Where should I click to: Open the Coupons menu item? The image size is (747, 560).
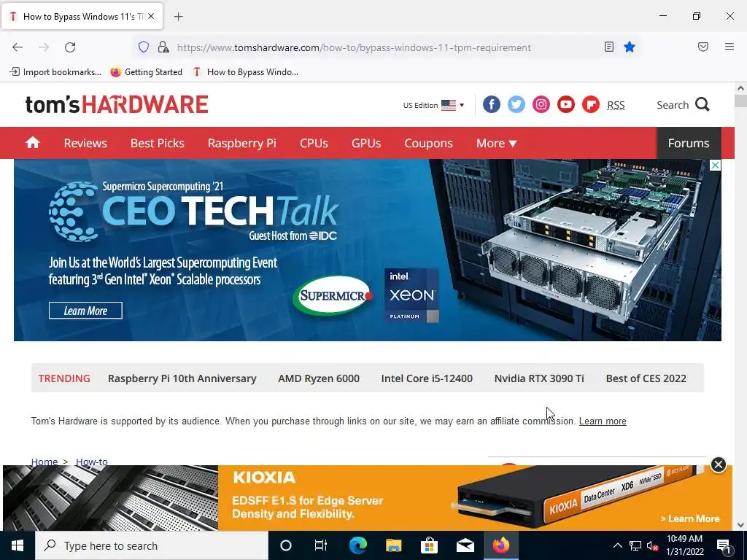tap(429, 143)
